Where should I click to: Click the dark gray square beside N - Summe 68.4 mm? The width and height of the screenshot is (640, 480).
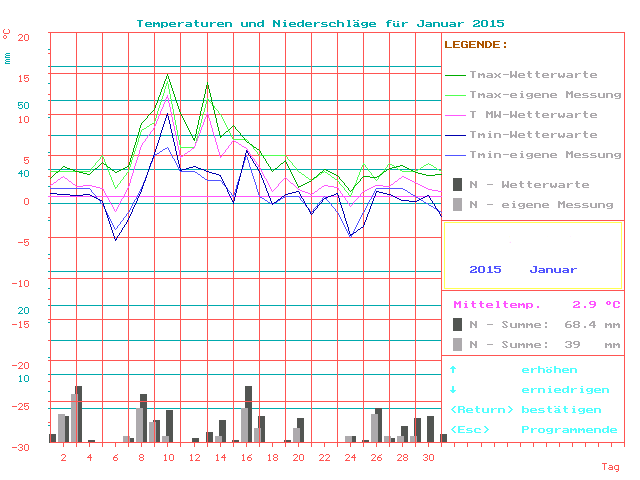457,324
